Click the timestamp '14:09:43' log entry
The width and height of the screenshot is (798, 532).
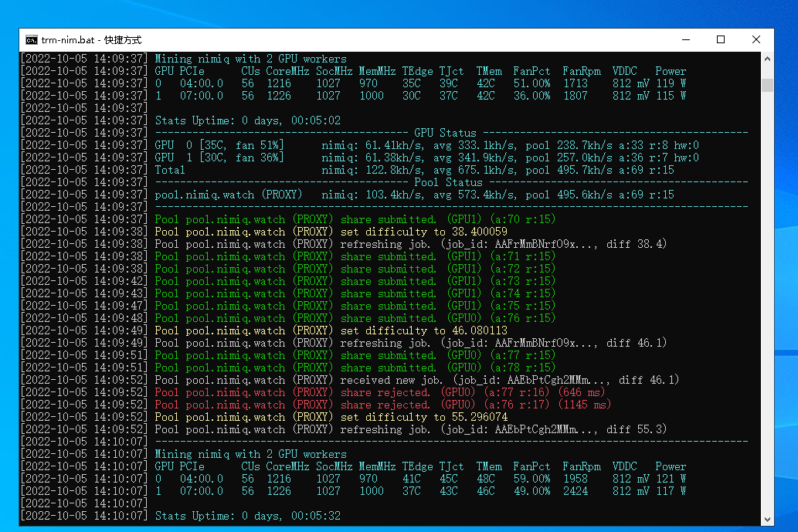[x=120, y=293]
